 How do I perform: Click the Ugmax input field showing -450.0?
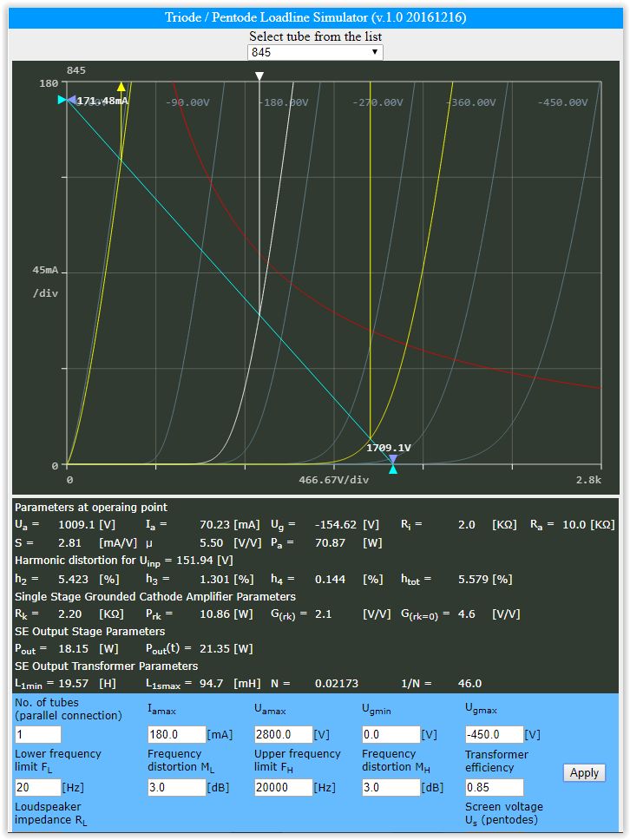494,734
